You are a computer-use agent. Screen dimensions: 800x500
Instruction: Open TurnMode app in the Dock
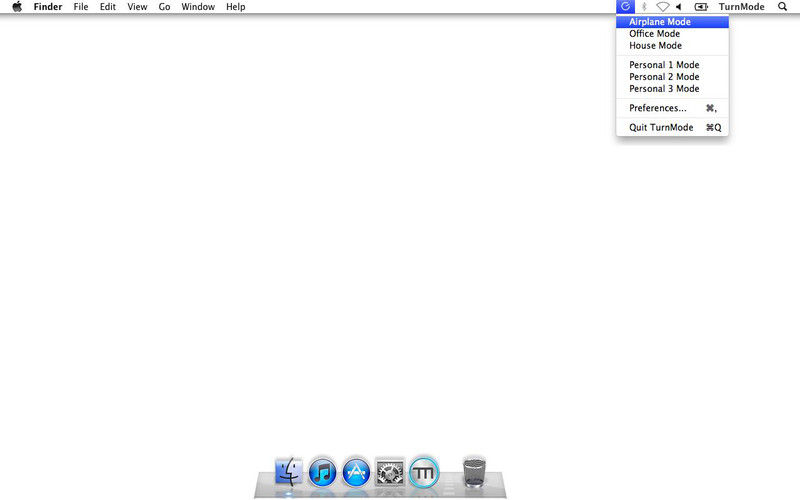(x=423, y=471)
